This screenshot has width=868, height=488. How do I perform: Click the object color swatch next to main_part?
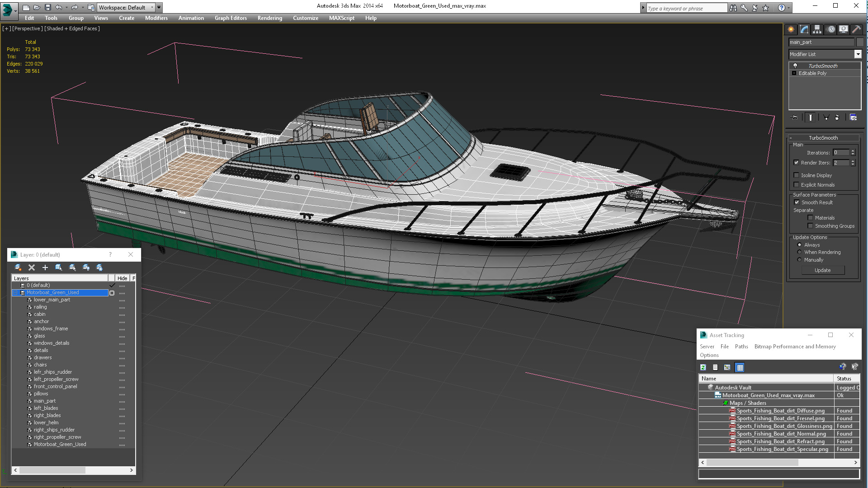point(860,42)
